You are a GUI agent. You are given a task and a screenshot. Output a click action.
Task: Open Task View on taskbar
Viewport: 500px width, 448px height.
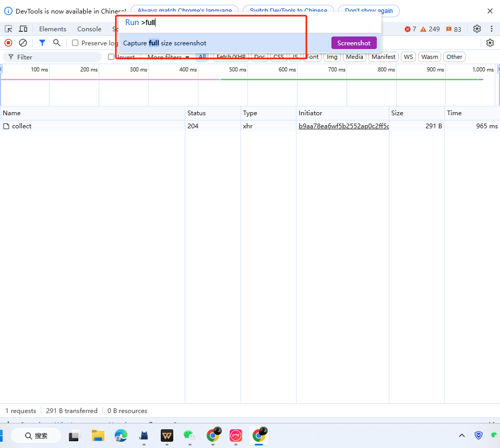point(75,435)
